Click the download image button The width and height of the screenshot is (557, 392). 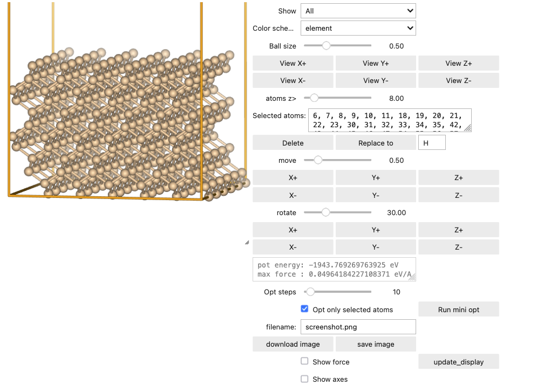[x=293, y=344]
